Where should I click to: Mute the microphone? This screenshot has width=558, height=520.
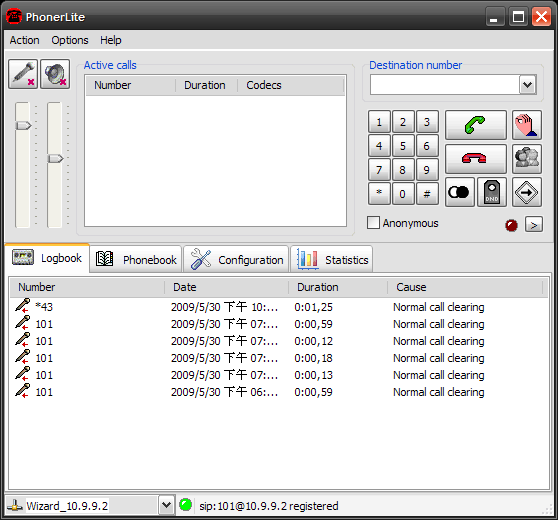(23, 74)
